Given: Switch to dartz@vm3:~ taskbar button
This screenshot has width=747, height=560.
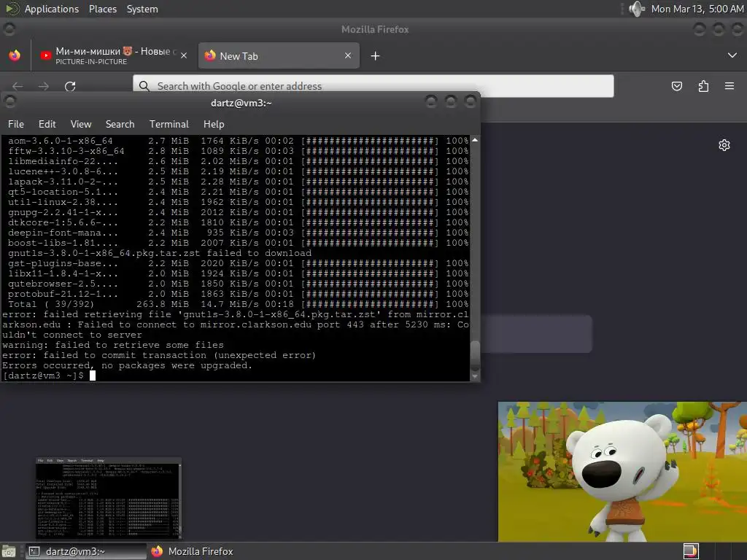Looking at the screenshot, I should pyautogui.click(x=86, y=551).
